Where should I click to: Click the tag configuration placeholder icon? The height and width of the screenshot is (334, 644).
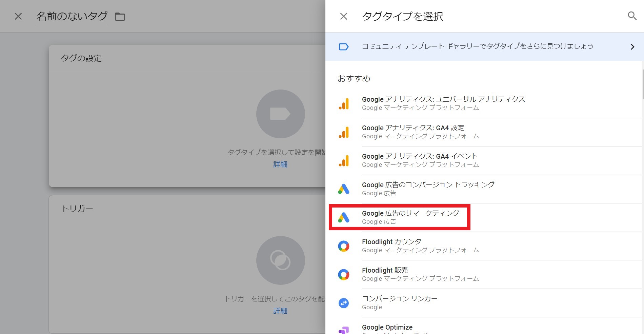(x=280, y=114)
